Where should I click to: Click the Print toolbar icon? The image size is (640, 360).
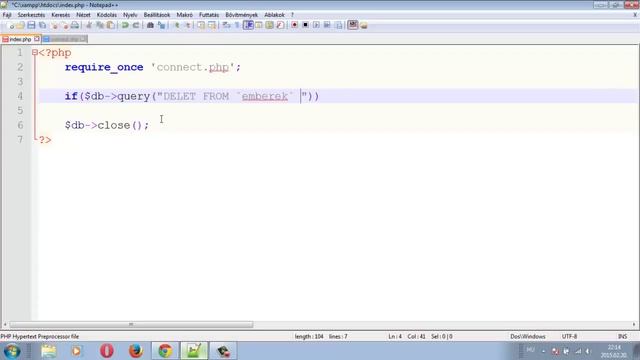coord(75,25)
